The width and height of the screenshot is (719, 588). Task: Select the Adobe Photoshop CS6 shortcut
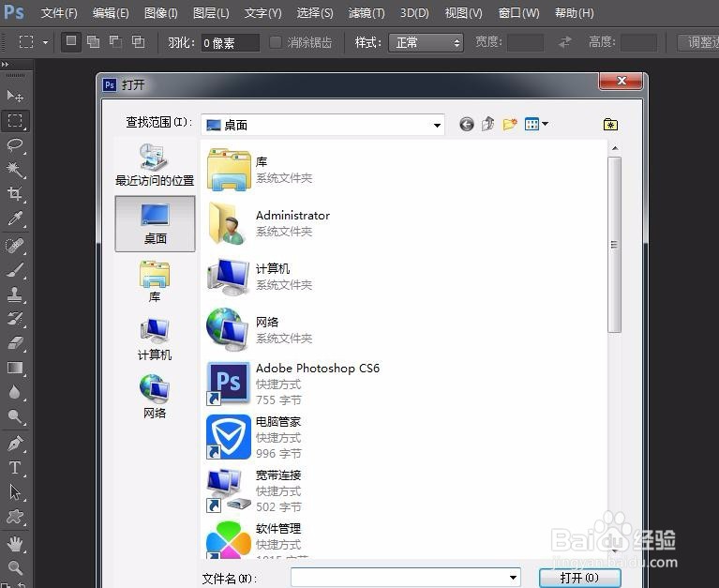(293, 384)
